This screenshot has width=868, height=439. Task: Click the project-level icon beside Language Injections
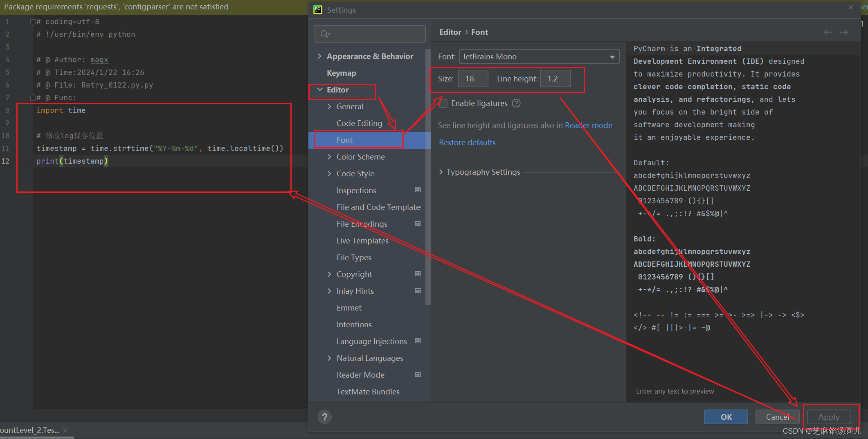(418, 341)
